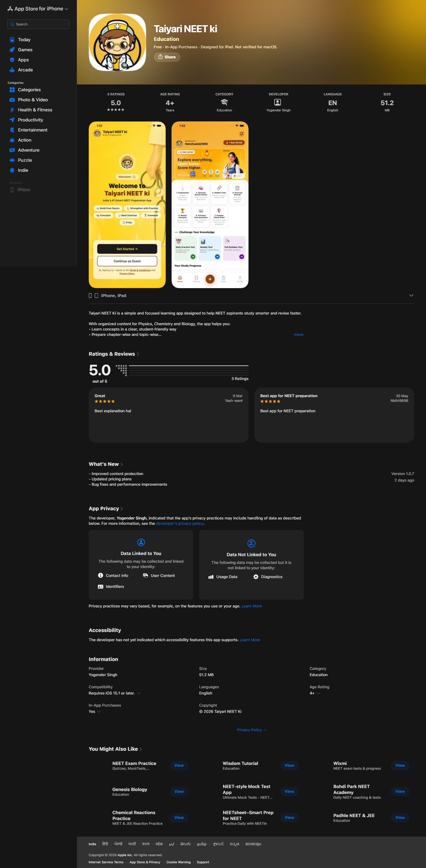
Task: Go to Apps in the sidebar
Action: [23, 60]
